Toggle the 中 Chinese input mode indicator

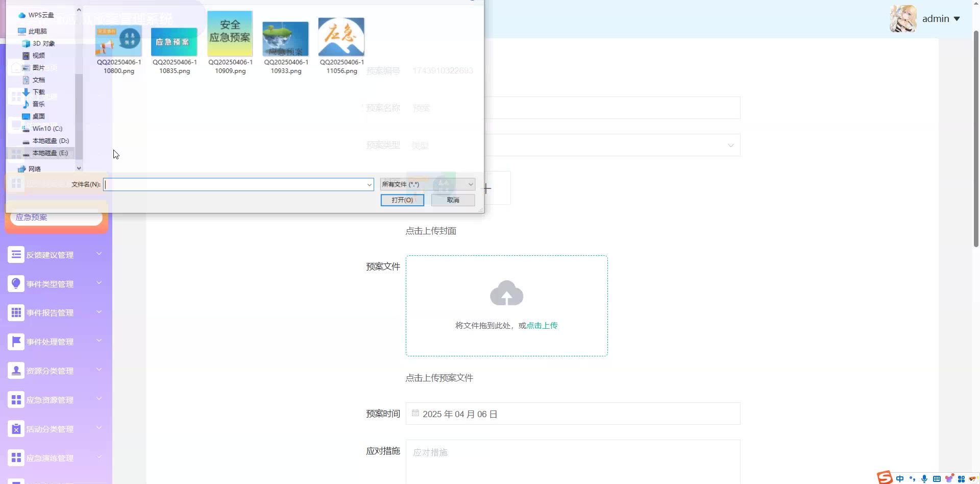click(899, 479)
